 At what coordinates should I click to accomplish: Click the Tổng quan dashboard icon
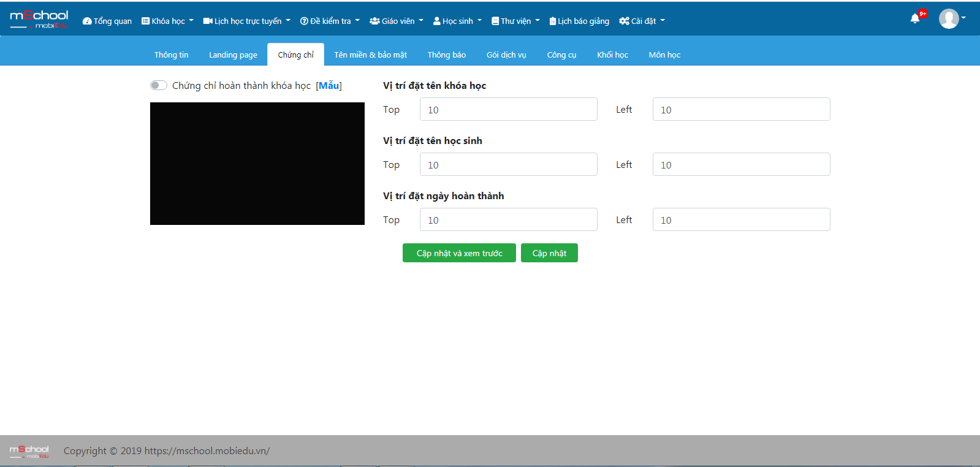[87, 21]
